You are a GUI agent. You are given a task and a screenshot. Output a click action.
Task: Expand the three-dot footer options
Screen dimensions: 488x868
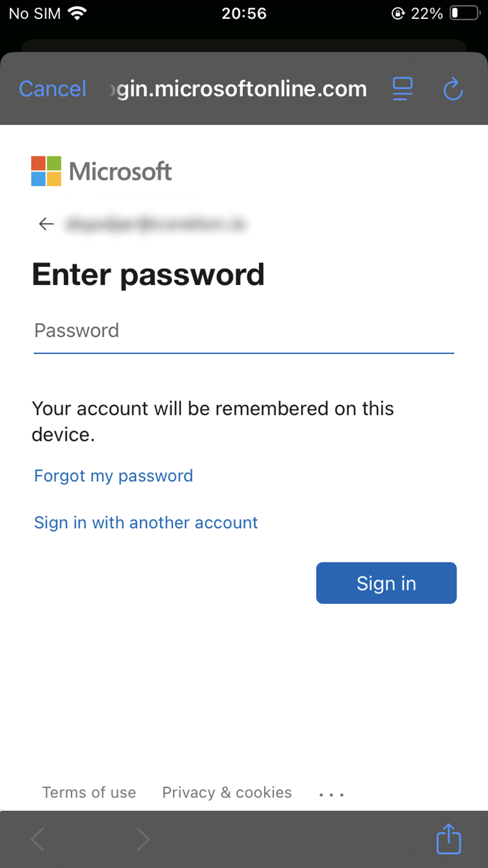[x=331, y=794]
